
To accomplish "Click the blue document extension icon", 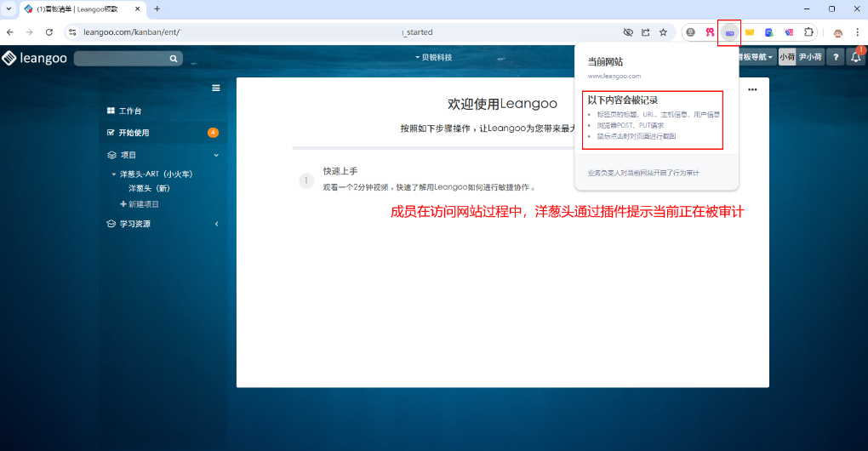I will tap(769, 32).
